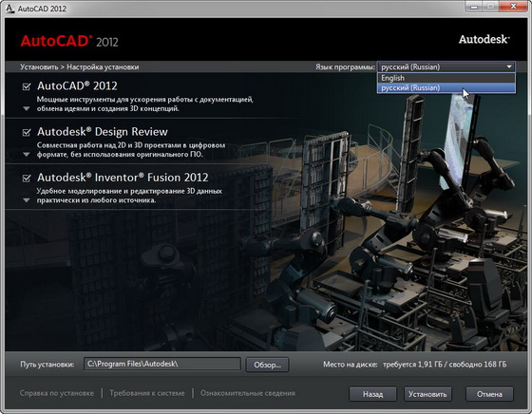Click the installation path input field
Viewport: 532px width, 414px height.
pyautogui.click(x=162, y=364)
